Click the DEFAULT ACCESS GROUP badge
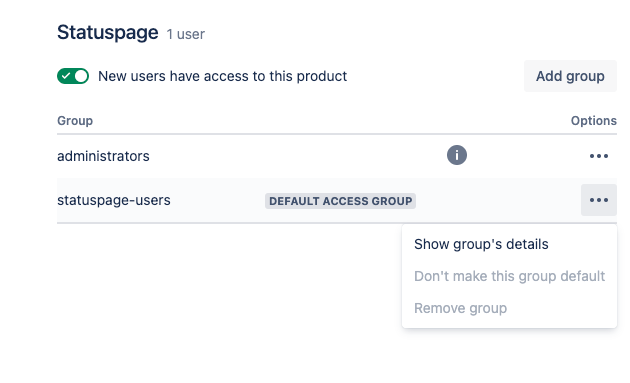Screen dimensions: 630x383 click(x=340, y=201)
